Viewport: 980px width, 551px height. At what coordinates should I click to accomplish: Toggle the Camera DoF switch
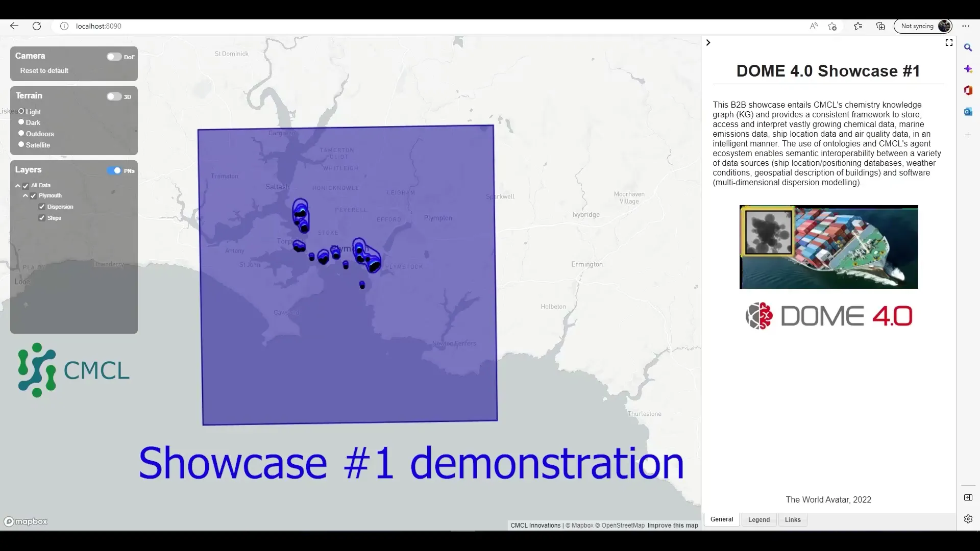(x=114, y=57)
